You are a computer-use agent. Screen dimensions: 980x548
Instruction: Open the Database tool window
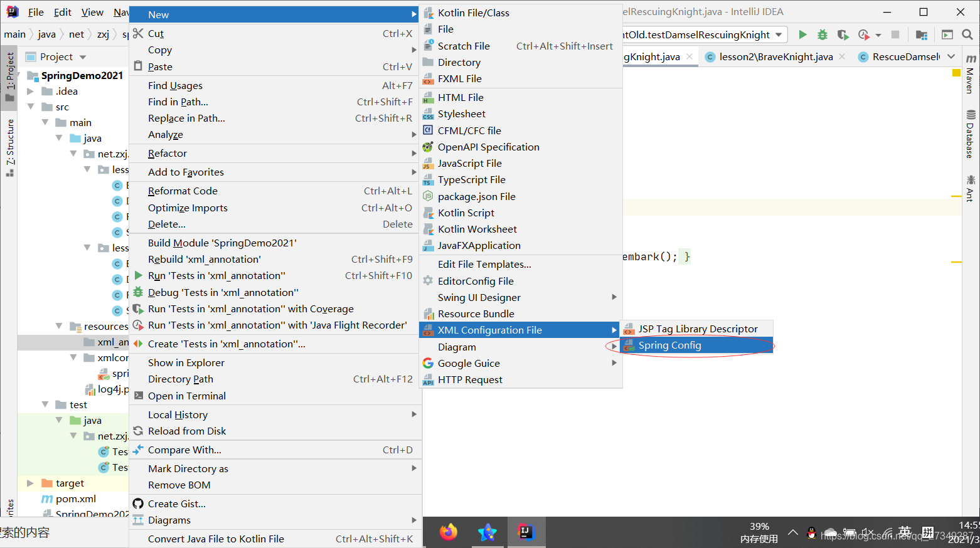[x=970, y=134]
